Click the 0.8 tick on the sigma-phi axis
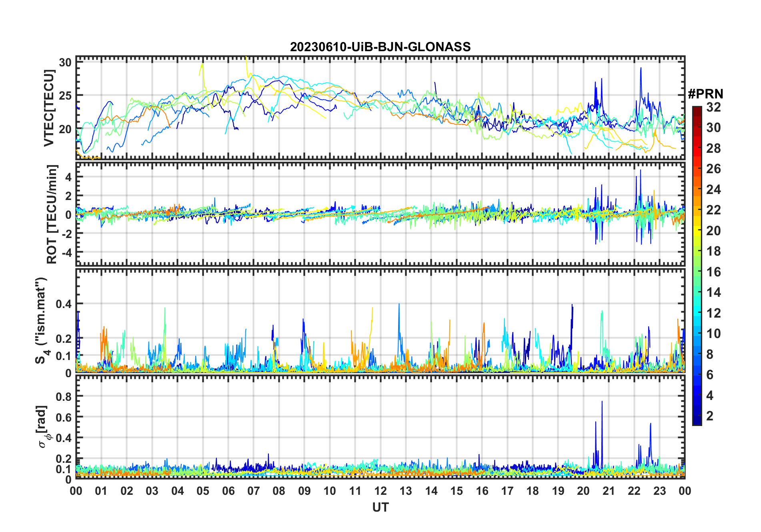This screenshot has height=532, width=761. pos(64,396)
